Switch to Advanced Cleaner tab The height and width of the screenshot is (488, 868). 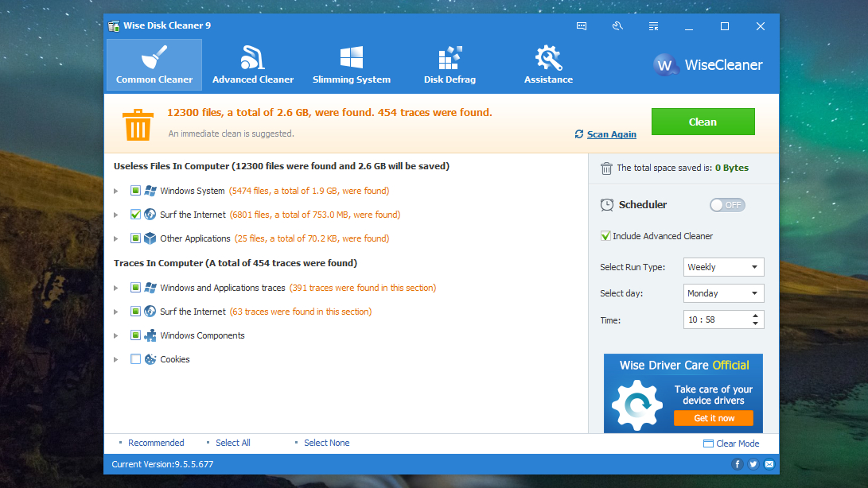point(253,64)
